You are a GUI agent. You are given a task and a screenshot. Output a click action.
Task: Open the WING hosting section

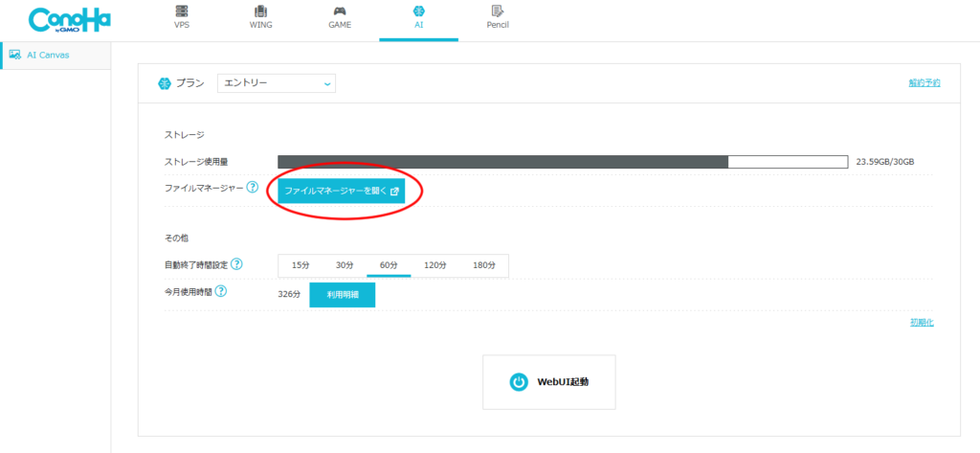click(260, 17)
